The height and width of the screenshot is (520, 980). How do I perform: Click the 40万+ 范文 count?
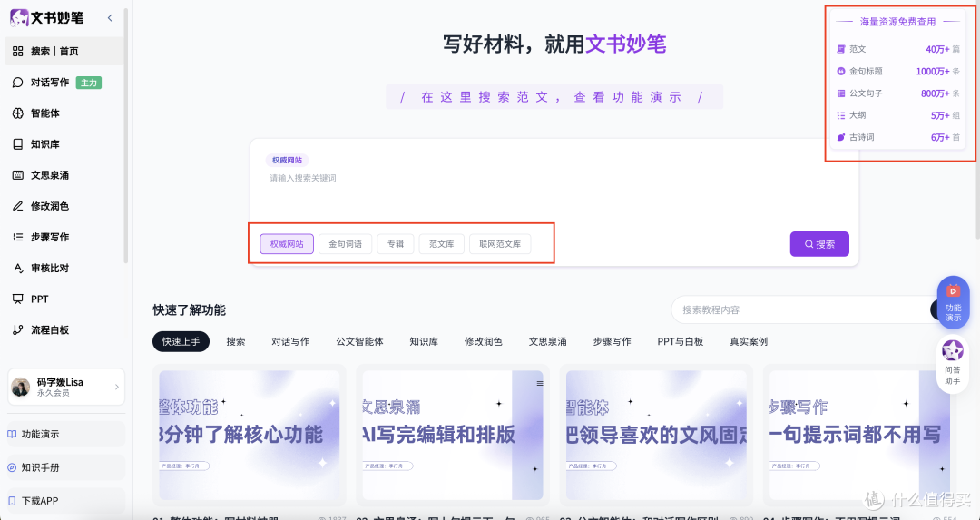point(937,49)
